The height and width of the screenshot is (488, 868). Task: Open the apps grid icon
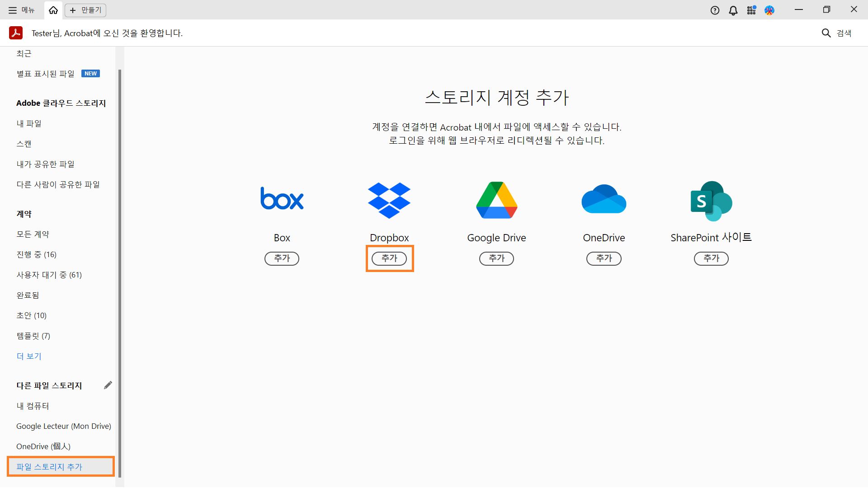click(751, 10)
